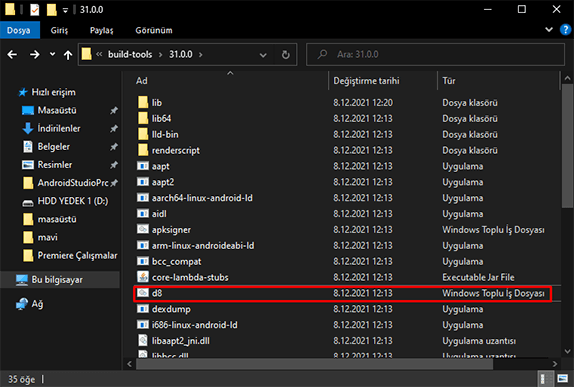Open Masaüstü in quick access
This screenshot has width=574, height=387.
[x=57, y=110]
